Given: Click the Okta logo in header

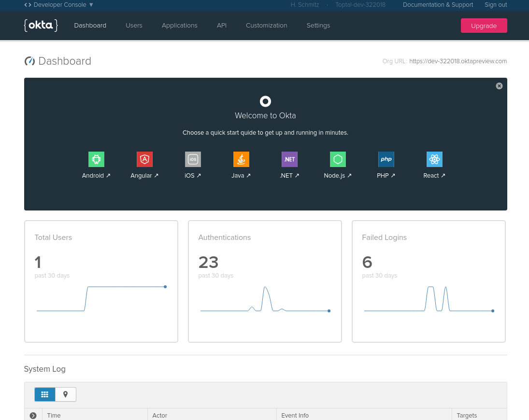Looking at the screenshot, I should (x=41, y=26).
